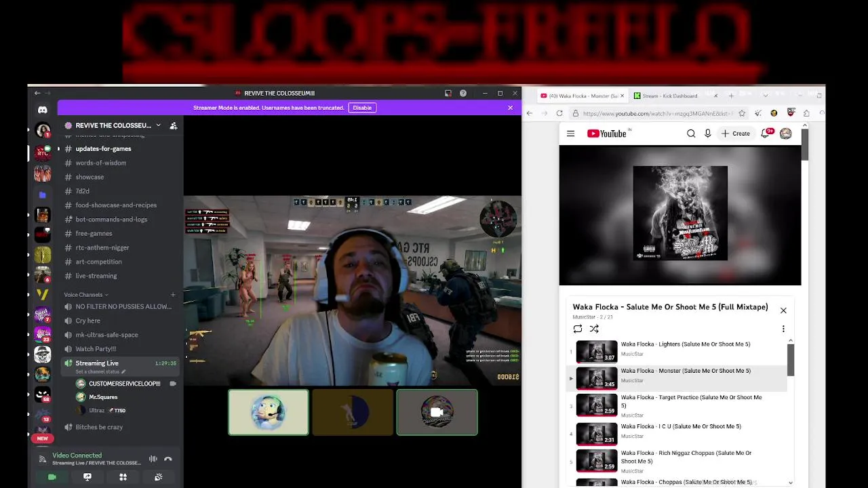The image size is (868, 488).
Task: Click the invite people icon beside server name
Action: pos(174,125)
